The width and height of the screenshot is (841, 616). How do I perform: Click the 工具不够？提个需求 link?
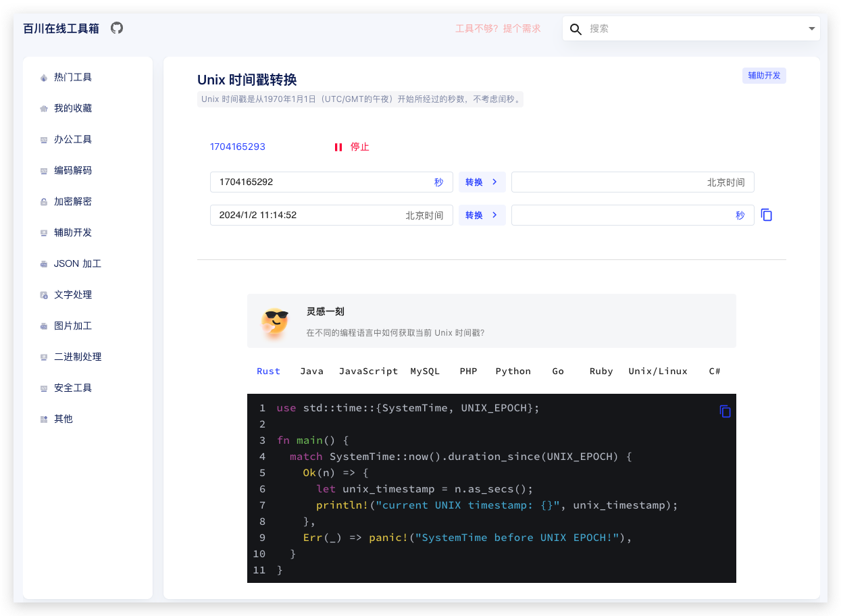pos(498,28)
